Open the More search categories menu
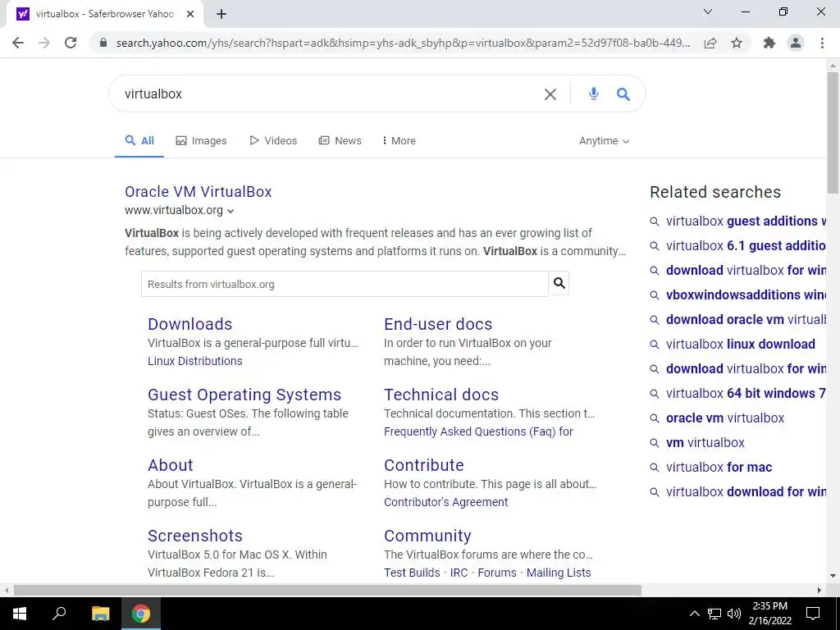This screenshot has height=630, width=840. (399, 141)
